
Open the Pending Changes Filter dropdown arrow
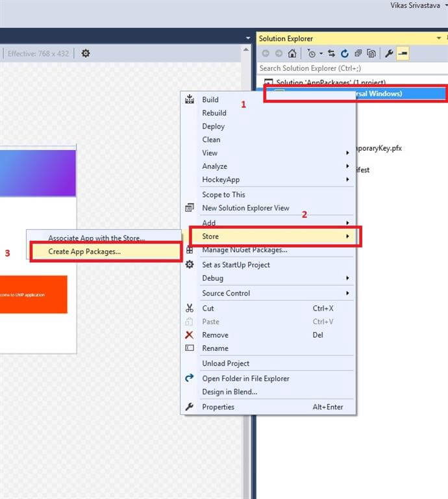point(321,53)
